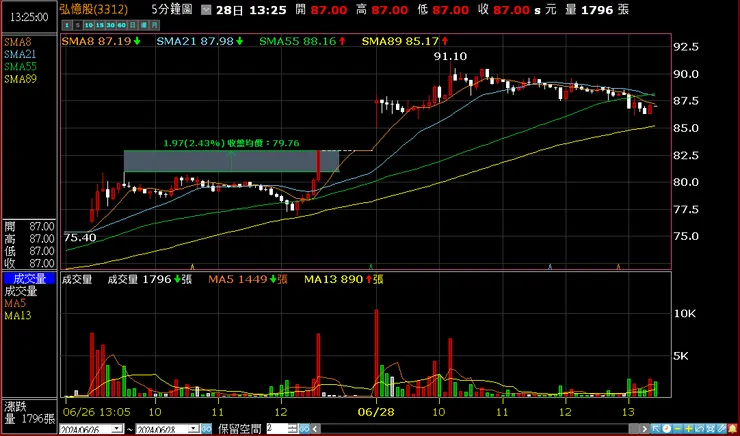This screenshot has width=740, height=436.
Task: Click the 收盤均價 79.76 annotation text
Action: pyautogui.click(x=263, y=143)
